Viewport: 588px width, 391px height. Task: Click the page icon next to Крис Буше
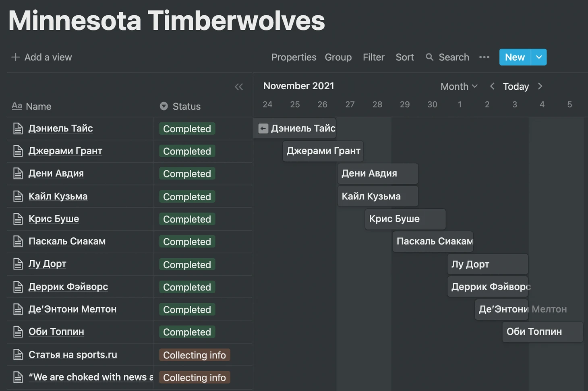(18, 219)
